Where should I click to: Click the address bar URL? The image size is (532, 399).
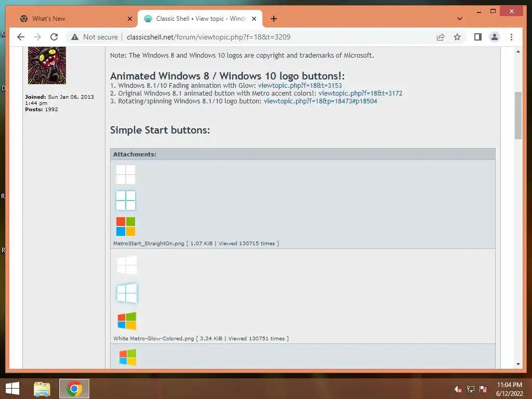coord(208,37)
